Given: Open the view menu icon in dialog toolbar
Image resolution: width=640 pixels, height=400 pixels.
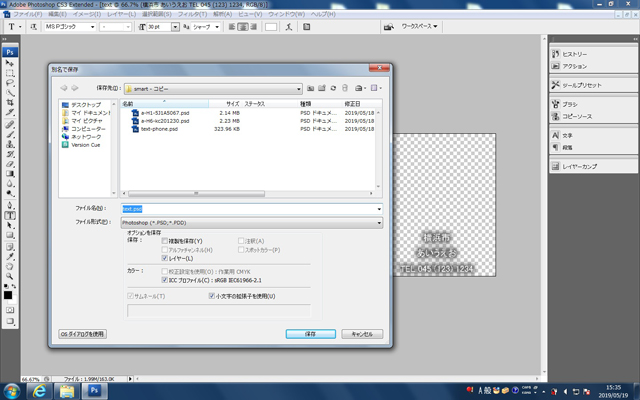Looking at the screenshot, I should click(x=373, y=88).
